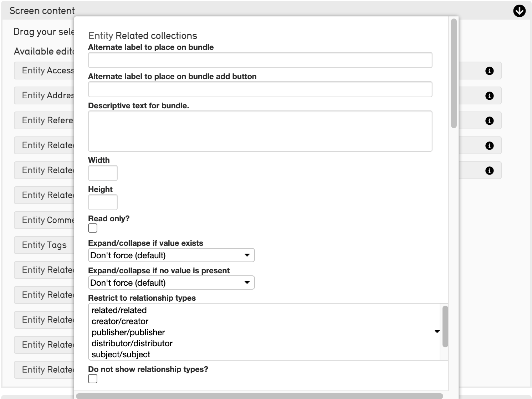
Task: Show info for fifth editor element row
Action: (490, 171)
